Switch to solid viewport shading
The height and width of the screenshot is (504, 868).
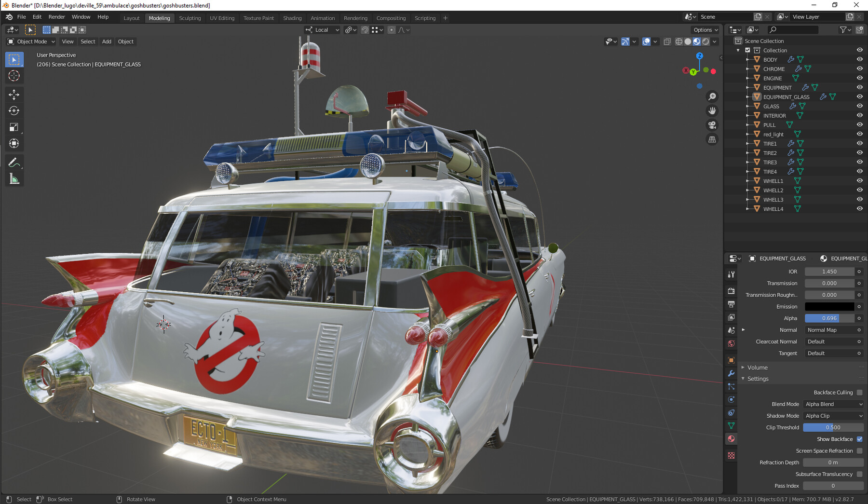coord(688,41)
